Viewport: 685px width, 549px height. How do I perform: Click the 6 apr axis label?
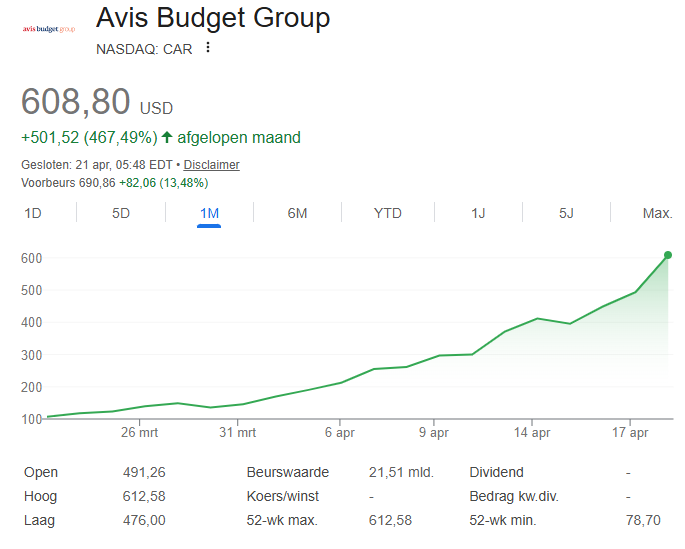pos(339,432)
